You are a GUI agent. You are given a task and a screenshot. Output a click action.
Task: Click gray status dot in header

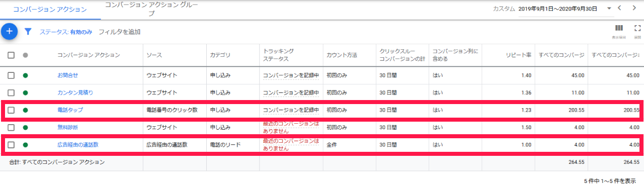(25, 55)
